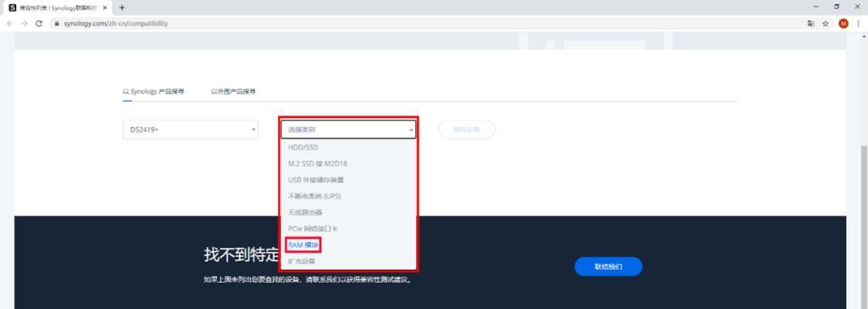Open the Google Translate page icon
Image resolution: width=868 pixels, height=309 pixels.
[x=810, y=24]
